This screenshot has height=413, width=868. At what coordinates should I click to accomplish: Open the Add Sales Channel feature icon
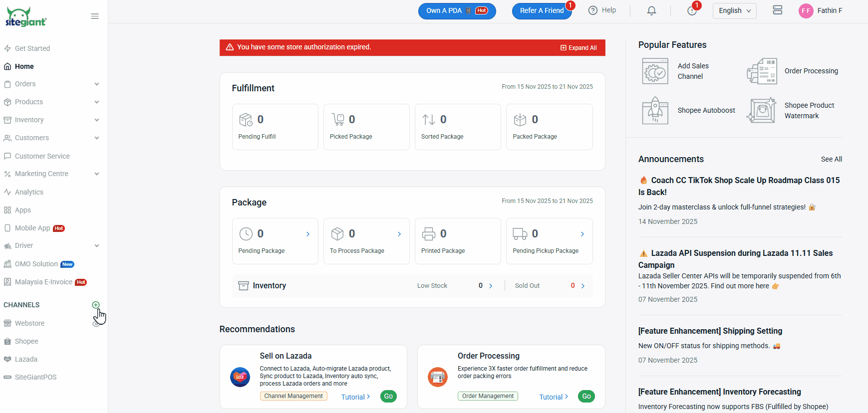(655, 71)
